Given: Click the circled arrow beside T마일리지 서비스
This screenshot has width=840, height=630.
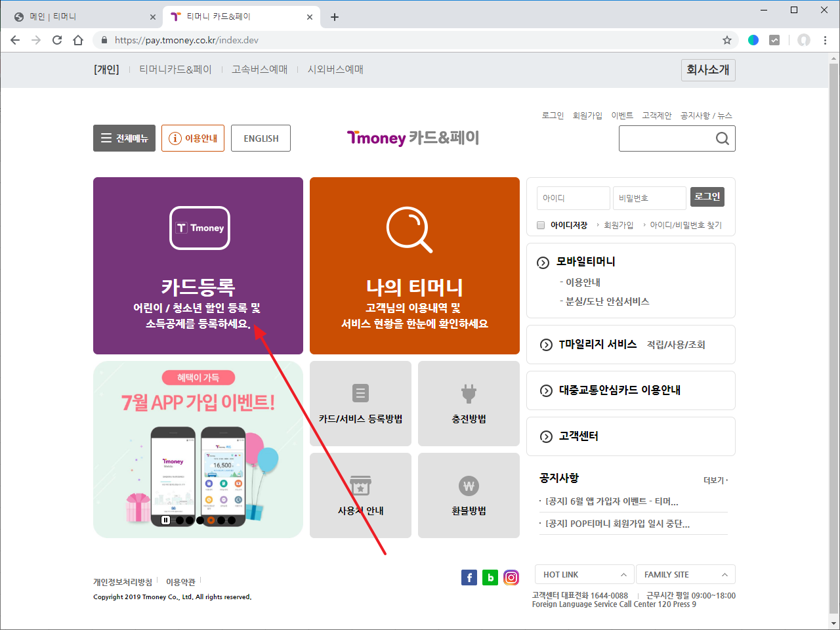Looking at the screenshot, I should pos(546,345).
